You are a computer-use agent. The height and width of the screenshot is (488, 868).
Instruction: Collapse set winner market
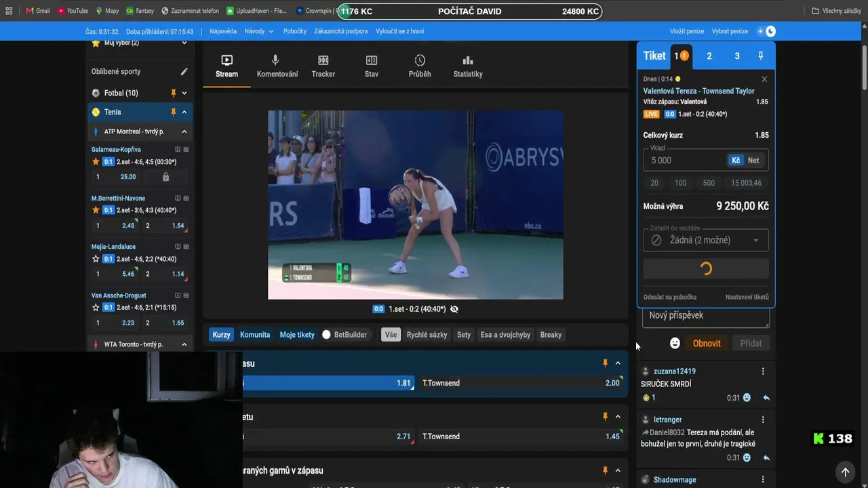pyautogui.click(x=618, y=417)
